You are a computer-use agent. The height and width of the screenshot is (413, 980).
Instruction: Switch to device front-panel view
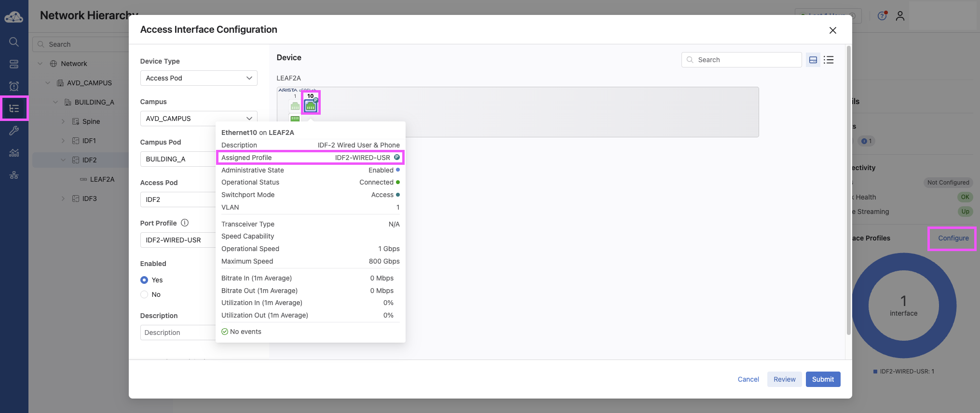pyautogui.click(x=813, y=60)
